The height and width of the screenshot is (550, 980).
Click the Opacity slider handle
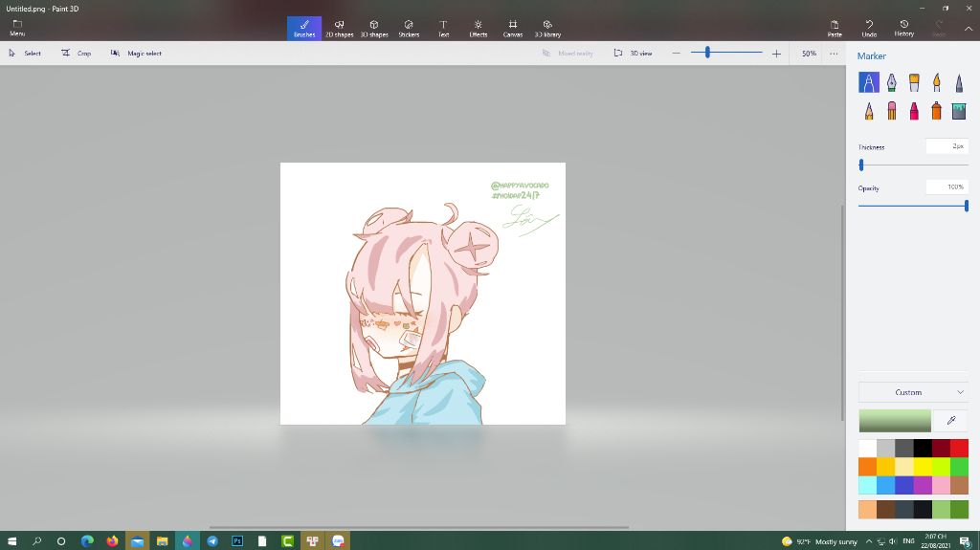coord(967,206)
